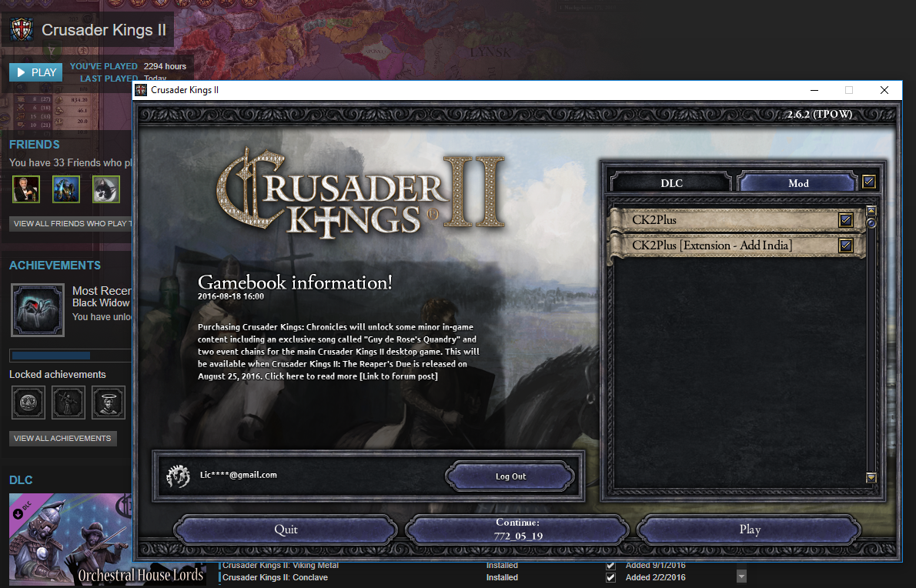The image size is (916, 588).
Task: Select the third locked achievement icon with halo
Action: click(109, 403)
